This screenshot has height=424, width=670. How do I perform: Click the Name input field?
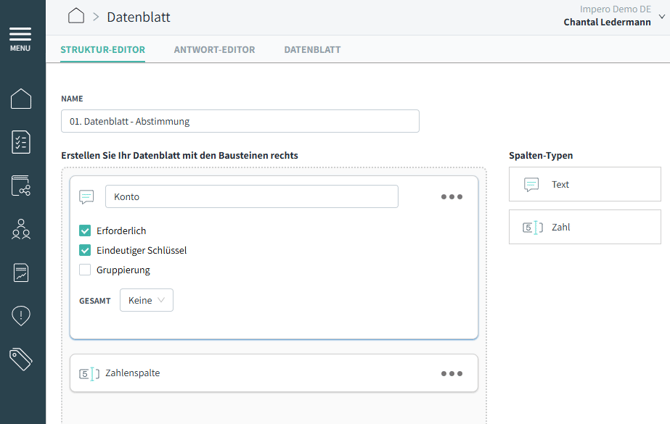[240, 121]
